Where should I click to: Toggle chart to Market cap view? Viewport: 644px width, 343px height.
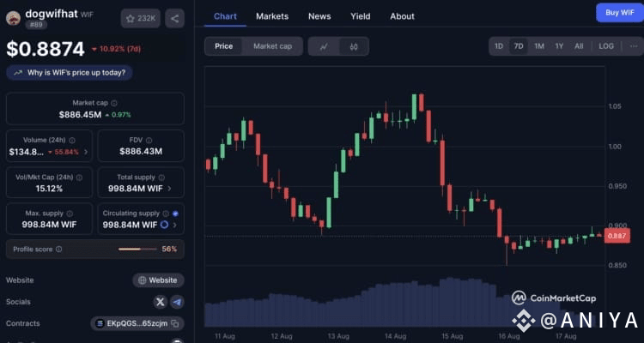pyautogui.click(x=273, y=46)
